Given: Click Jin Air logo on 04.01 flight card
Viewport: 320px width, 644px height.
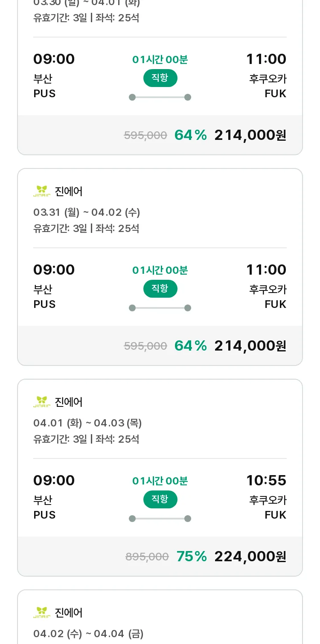Looking at the screenshot, I should click(42, 402).
